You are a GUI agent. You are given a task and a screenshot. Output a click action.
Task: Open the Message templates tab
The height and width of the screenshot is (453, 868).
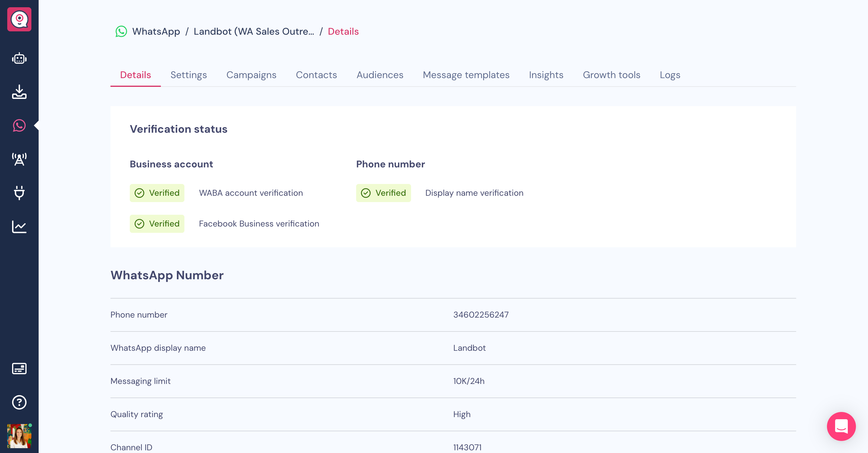point(466,75)
